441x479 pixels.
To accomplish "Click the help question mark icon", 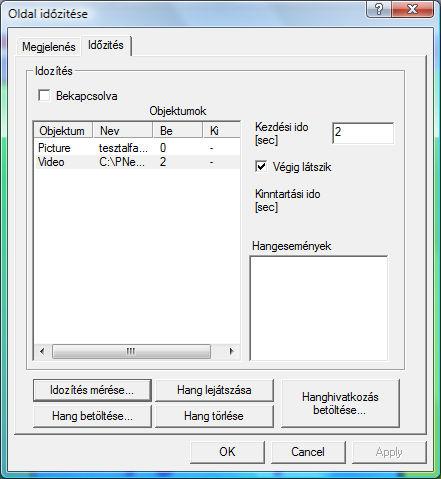I will [x=379, y=9].
